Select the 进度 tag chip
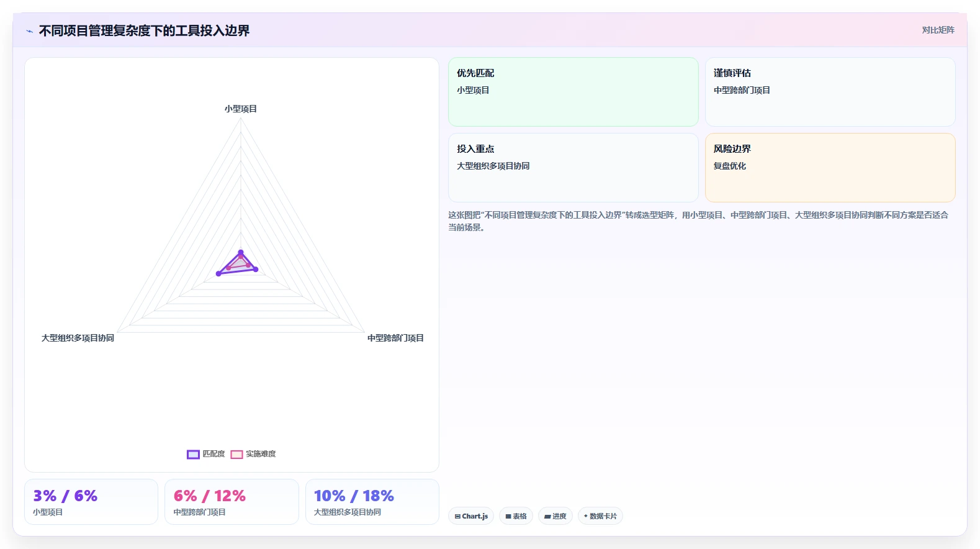Screen dimensions: 980x549 click(555, 516)
